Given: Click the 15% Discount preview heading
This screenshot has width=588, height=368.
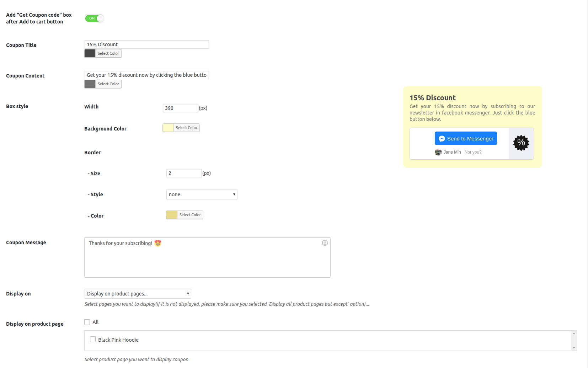Looking at the screenshot, I should (433, 98).
